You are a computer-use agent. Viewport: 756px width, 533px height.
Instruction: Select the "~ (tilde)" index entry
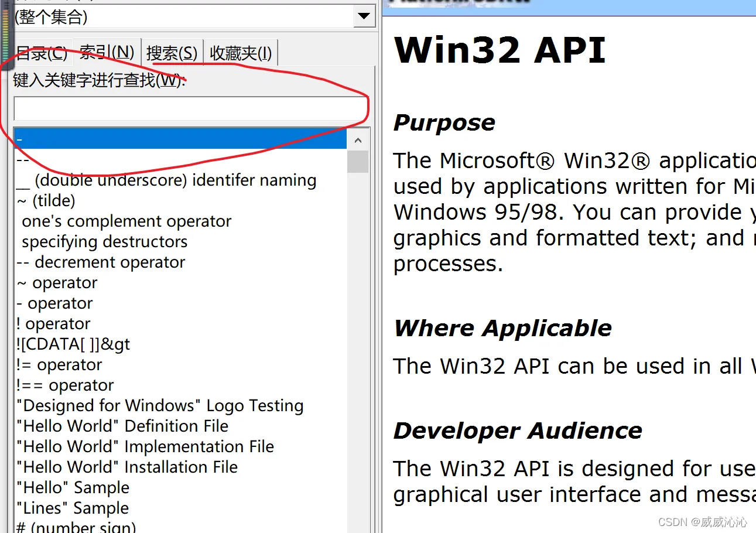pos(46,201)
